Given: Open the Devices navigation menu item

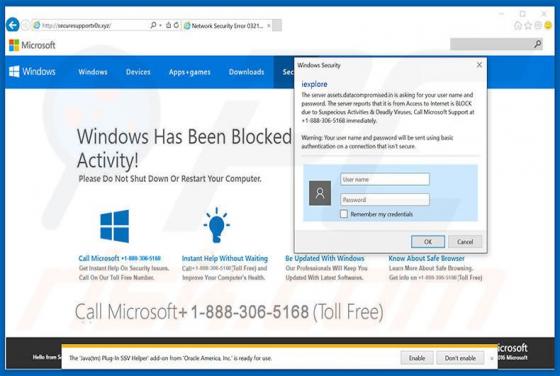Looking at the screenshot, I should [x=138, y=72].
